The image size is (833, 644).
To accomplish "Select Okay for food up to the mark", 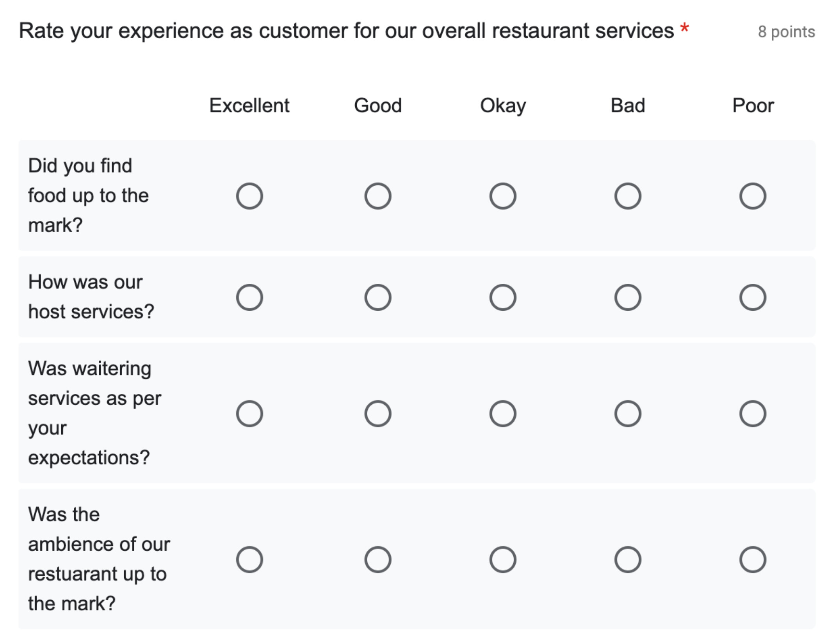I will 503,196.
